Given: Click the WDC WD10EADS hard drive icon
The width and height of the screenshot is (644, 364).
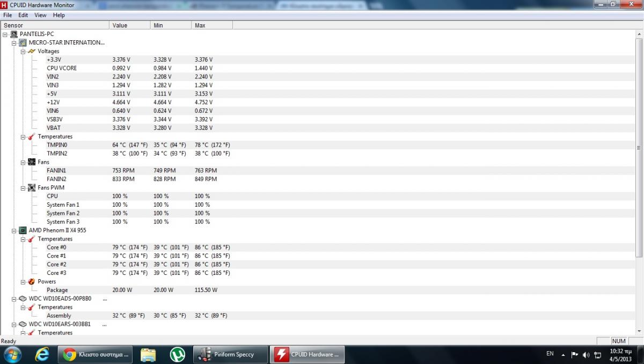Looking at the screenshot, I should tap(23, 299).
